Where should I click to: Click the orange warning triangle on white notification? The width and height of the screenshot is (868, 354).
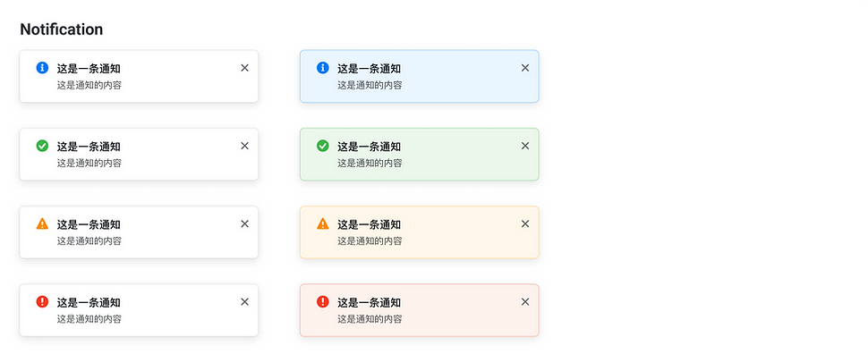(x=42, y=223)
